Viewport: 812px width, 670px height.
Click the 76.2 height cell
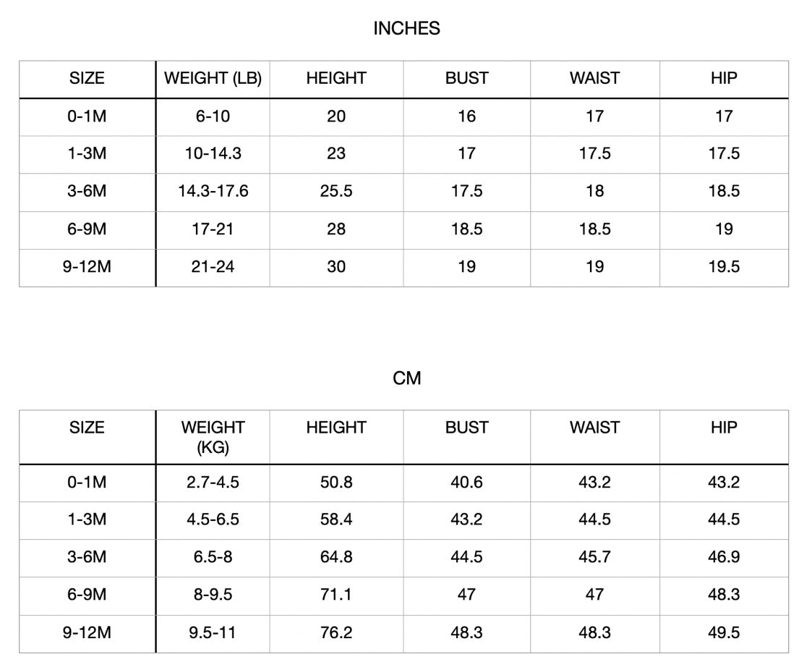(336, 632)
